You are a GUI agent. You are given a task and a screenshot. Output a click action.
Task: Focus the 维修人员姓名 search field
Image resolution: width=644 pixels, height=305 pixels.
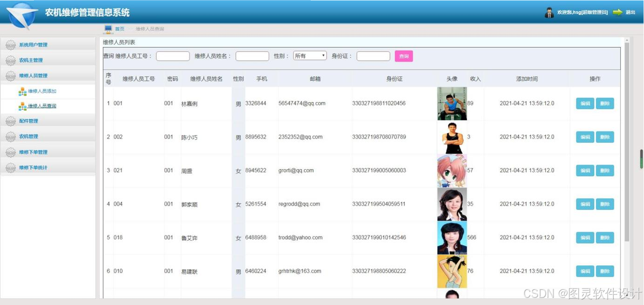coord(252,56)
